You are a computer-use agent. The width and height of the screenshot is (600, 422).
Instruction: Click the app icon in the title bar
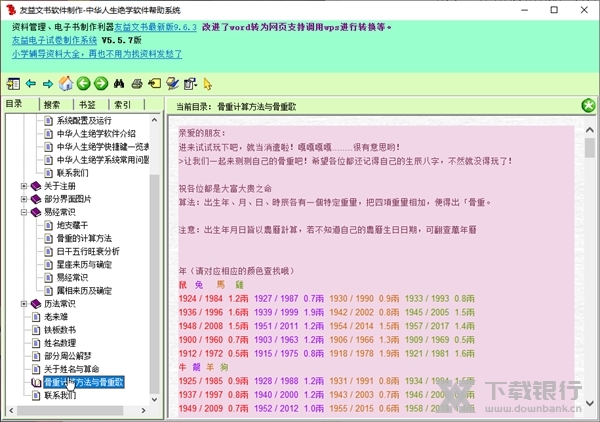pos(11,10)
